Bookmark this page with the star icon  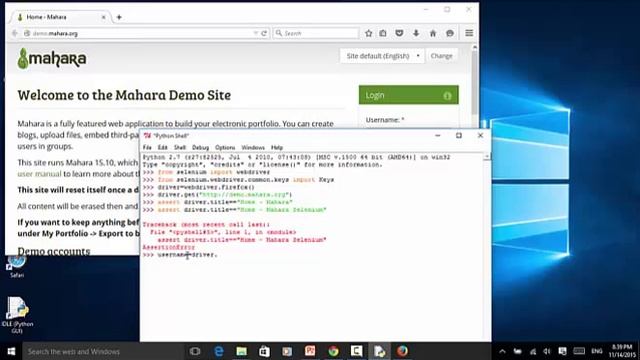coord(369,33)
